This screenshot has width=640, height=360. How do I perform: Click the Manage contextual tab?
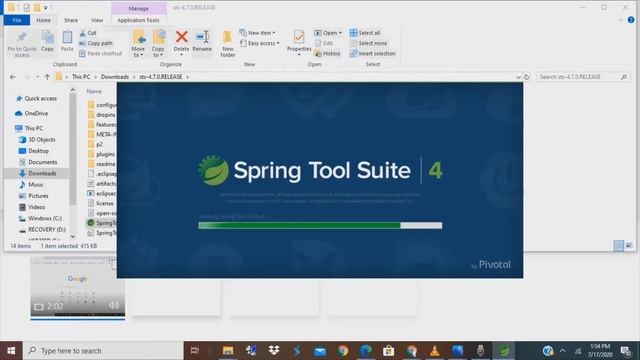click(139, 8)
